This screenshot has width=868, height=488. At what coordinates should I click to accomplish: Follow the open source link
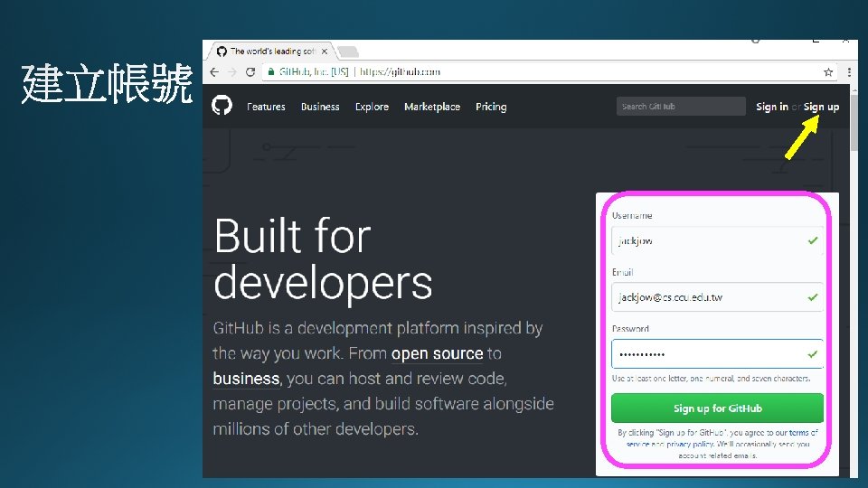tap(438, 353)
